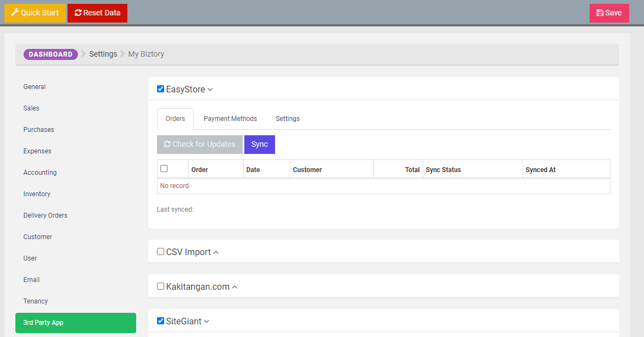Open Accounting settings in sidebar

pos(40,173)
